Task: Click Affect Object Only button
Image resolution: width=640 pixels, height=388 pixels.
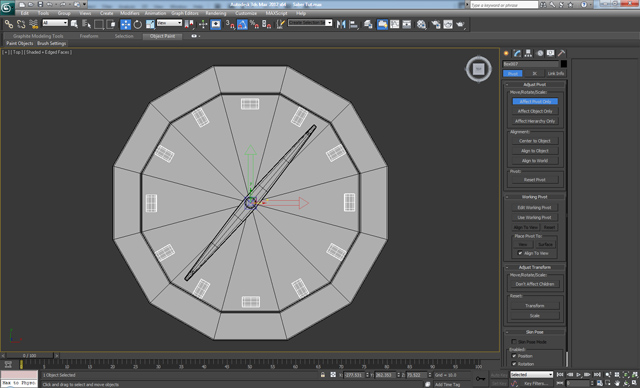Action: (x=535, y=111)
